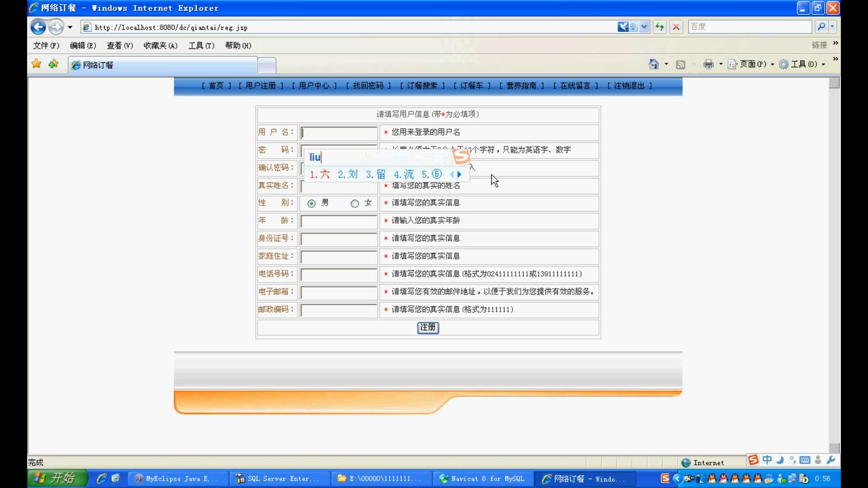Click the 首页 navigation link

point(216,86)
